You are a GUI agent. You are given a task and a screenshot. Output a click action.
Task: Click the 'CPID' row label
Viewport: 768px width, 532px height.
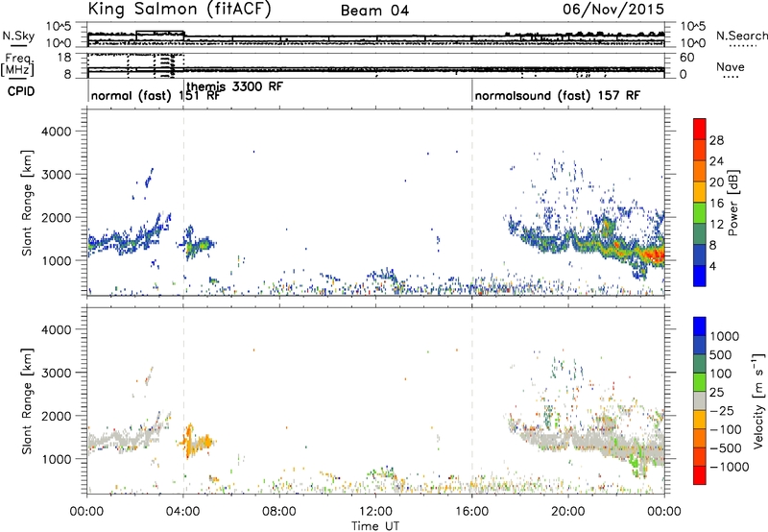[x=21, y=91]
